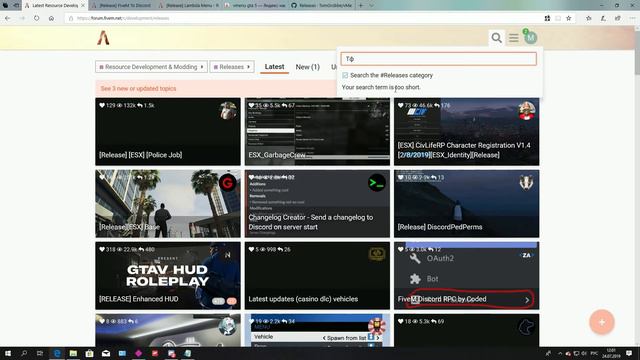Open [Release][ESX] Base topic
640x360 pixels.
pos(129,227)
